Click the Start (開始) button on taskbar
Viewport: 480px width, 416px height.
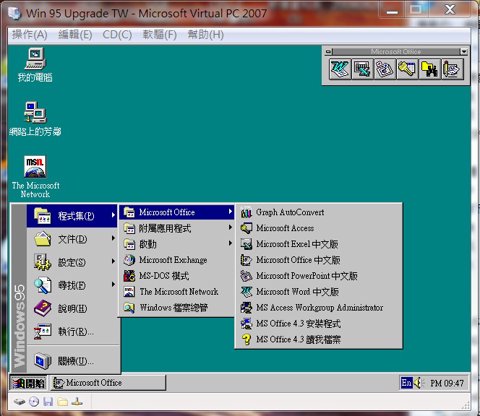pos(28,383)
